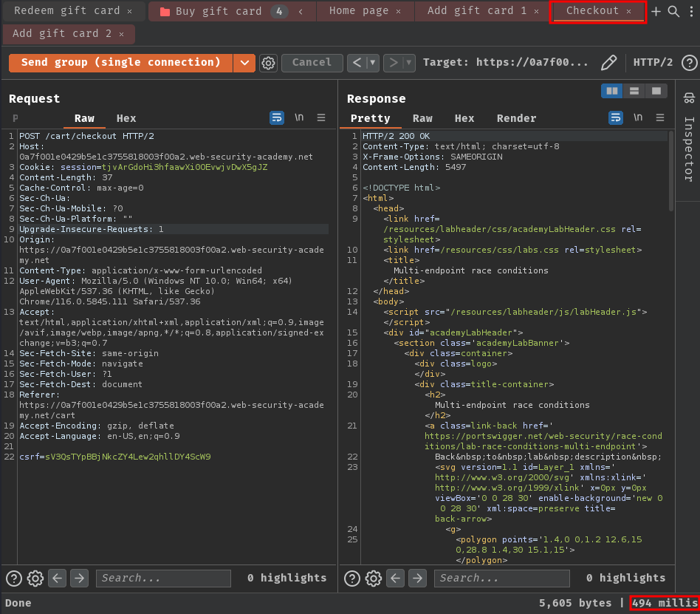Select the Hex tab in Response panel
This screenshot has width=700, height=614.
464,118
